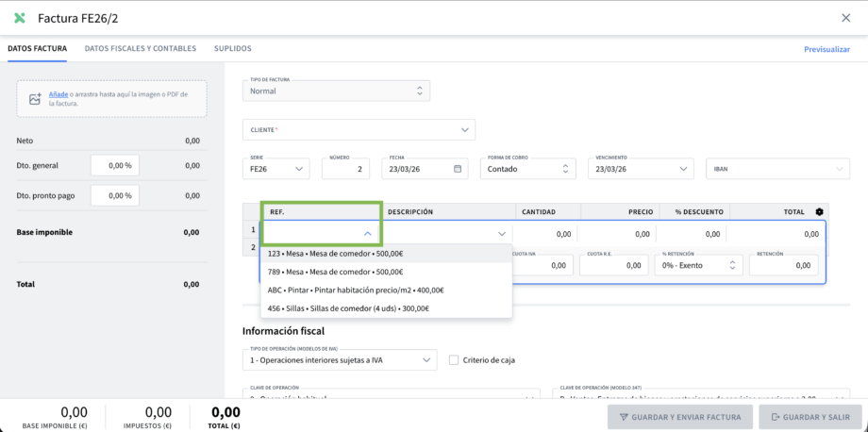Screen dimensions: 868x432
Task: Click the Añade link to upload
Action: click(x=58, y=94)
